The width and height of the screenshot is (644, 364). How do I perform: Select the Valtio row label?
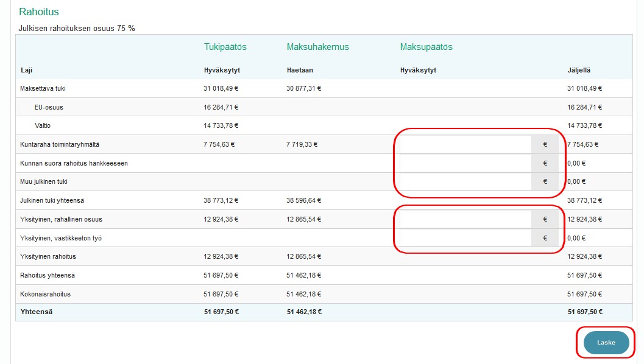pos(42,125)
